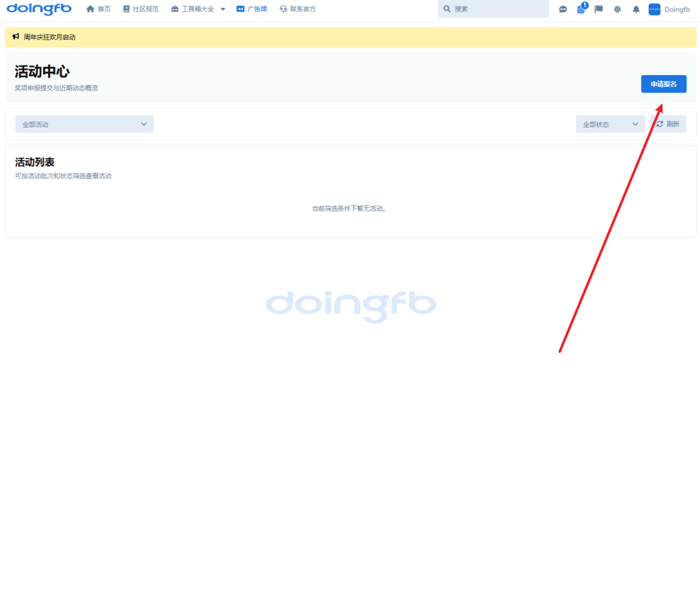Screen dimensions: 700x611
Task: Open the calendar icon with badge
Action: coord(581,8)
